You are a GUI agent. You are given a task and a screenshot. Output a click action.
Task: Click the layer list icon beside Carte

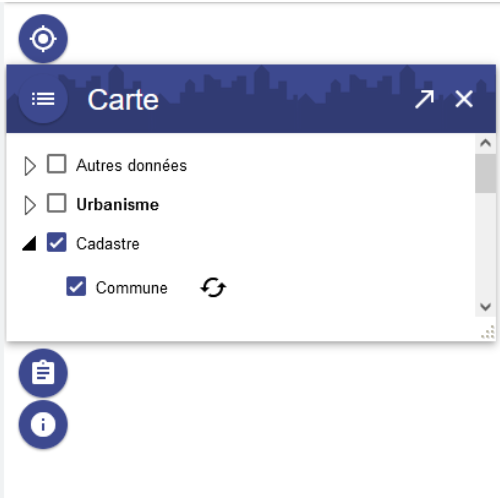pyautogui.click(x=43, y=99)
